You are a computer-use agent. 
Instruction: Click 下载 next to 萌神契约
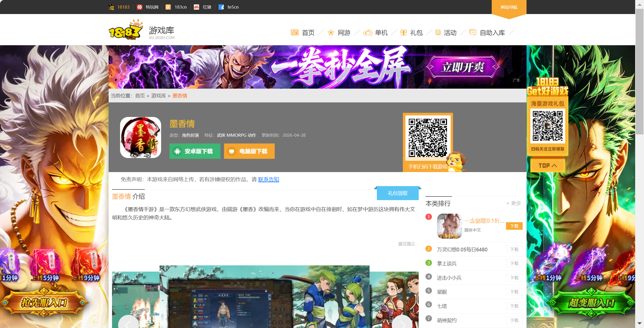coord(514,320)
